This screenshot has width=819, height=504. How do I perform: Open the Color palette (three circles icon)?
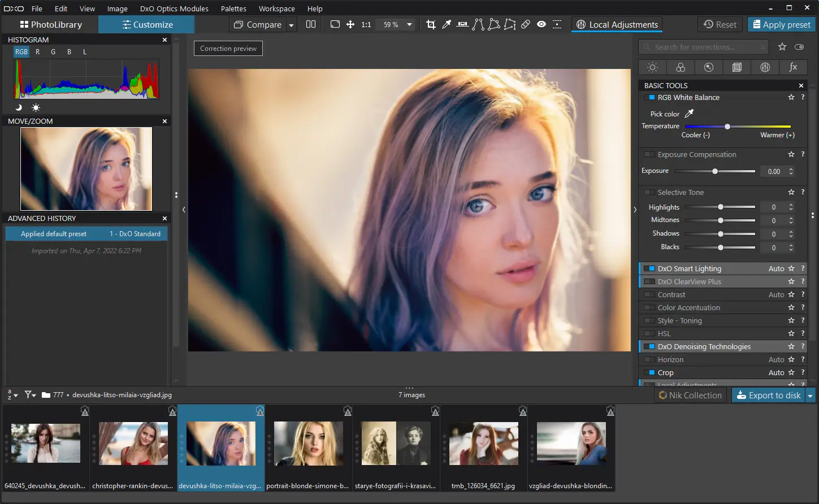pyautogui.click(x=681, y=67)
